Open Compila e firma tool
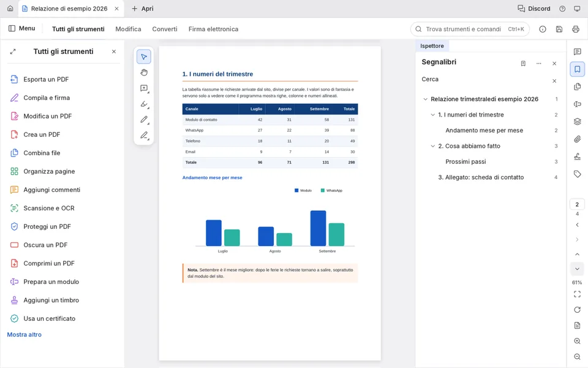588x368 pixels. click(40, 98)
